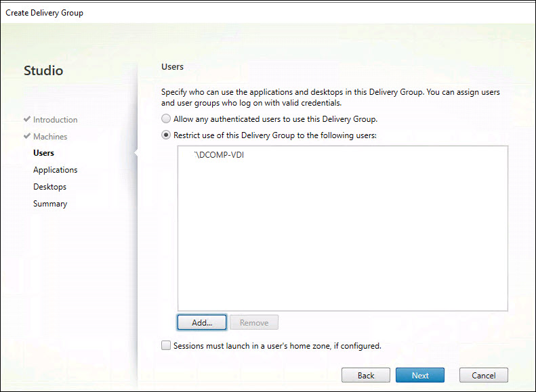Click Add... to add a user
The height and width of the screenshot is (392, 536).
tap(202, 323)
